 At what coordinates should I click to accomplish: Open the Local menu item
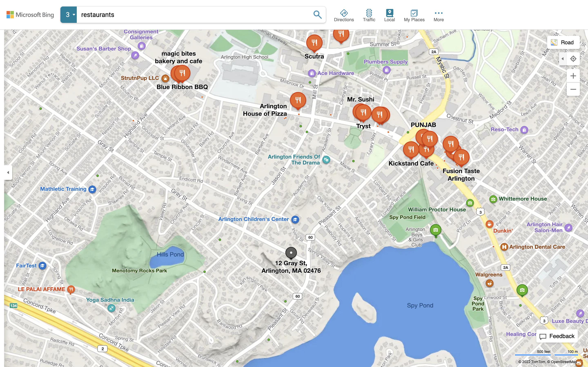(x=389, y=15)
